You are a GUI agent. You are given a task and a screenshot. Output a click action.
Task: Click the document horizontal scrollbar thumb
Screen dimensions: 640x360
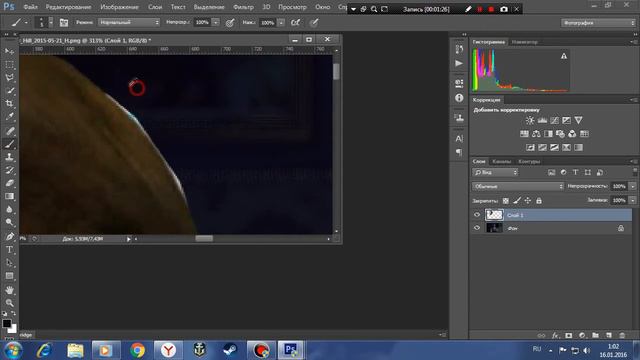point(204,239)
